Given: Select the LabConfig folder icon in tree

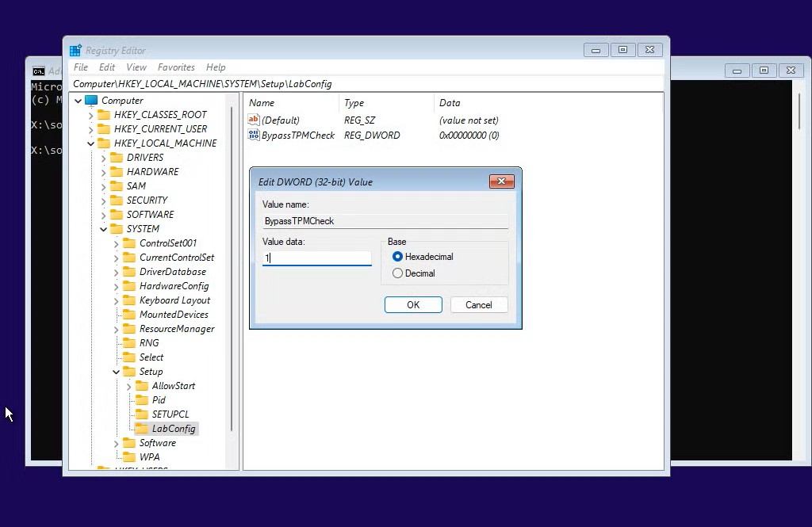Looking at the screenshot, I should click(x=142, y=429).
